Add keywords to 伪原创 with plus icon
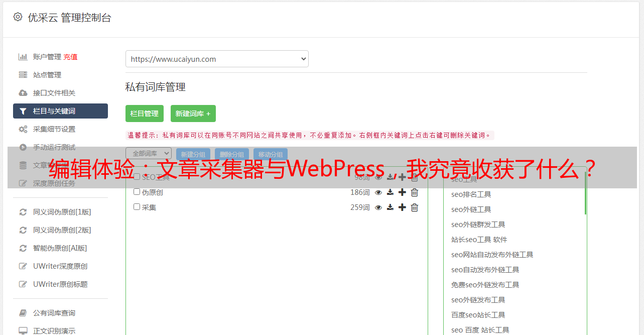 point(402,192)
